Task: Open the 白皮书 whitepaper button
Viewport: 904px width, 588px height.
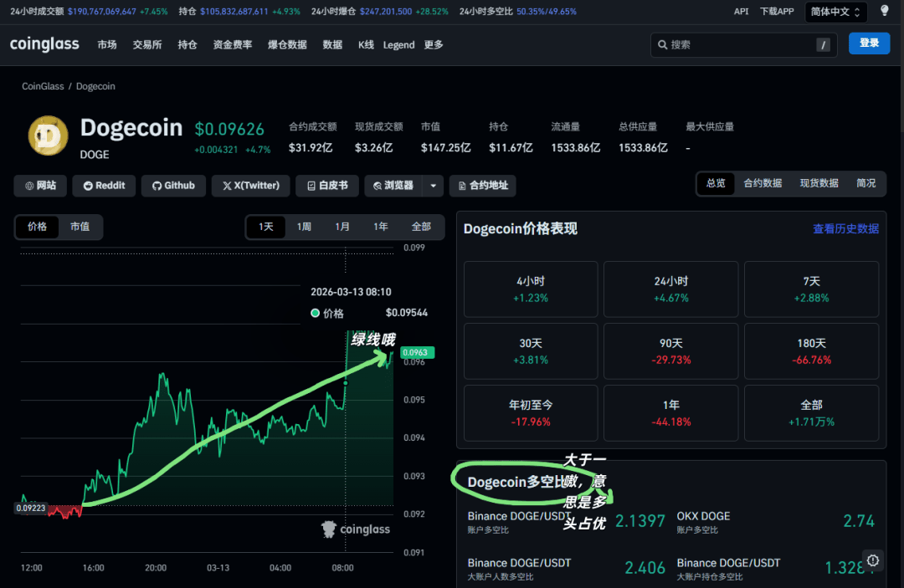Action: click(327, 186)
